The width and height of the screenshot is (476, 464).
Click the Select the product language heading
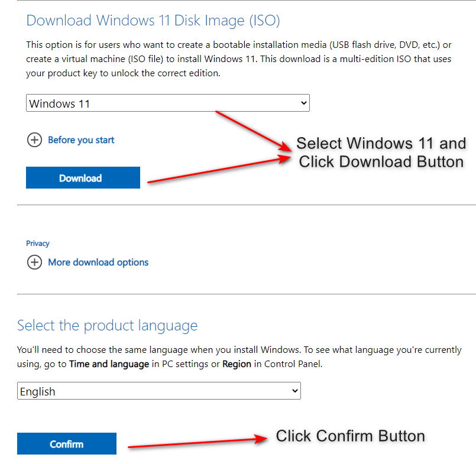pyautogui.click(x=107, y=326)
